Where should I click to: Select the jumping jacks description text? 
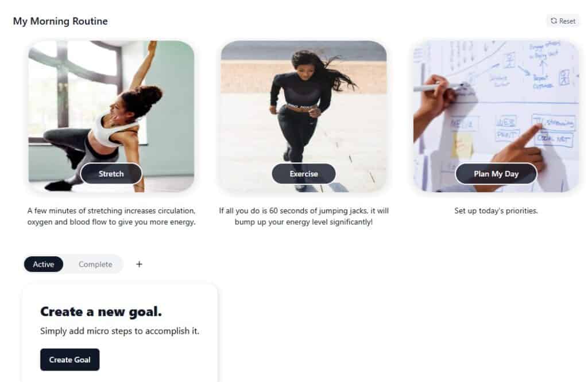304,216
